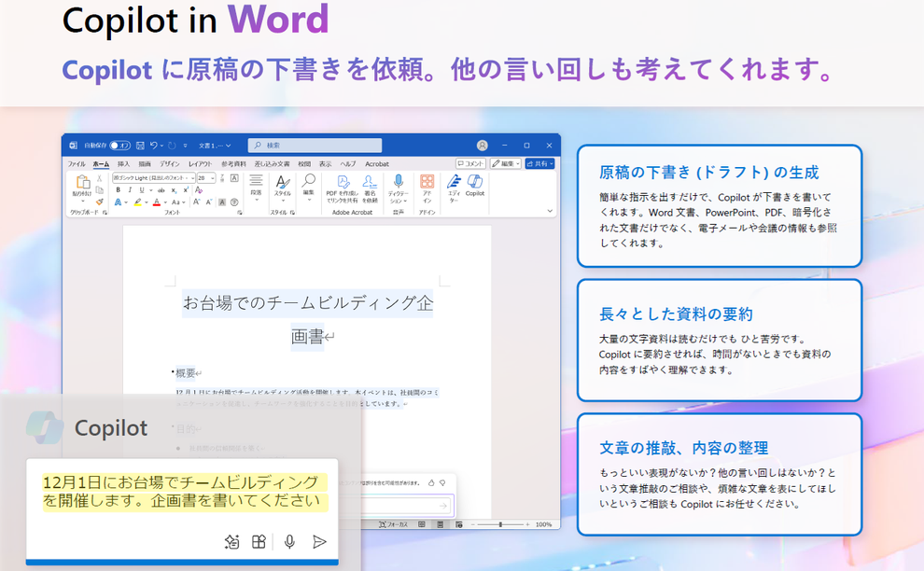Pick the yellow text highlight color button
Viewport: 924px width, 571px height.
click(x=137, y=202)
